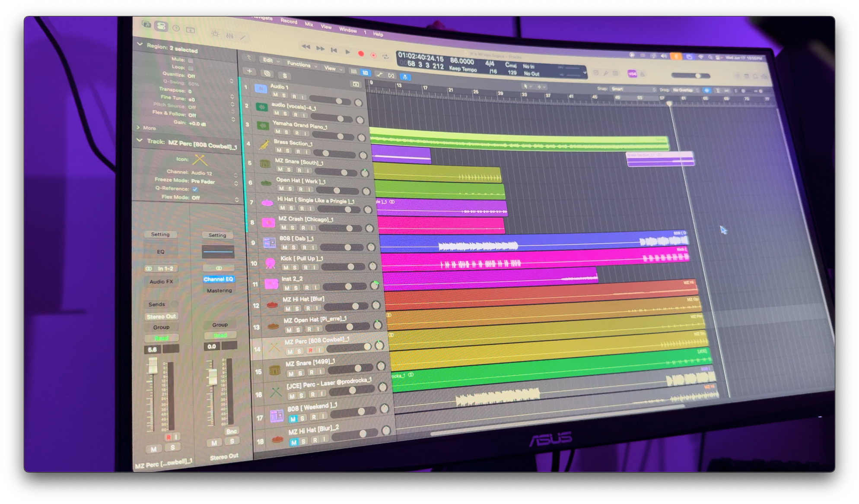Click the Rewind transport button

(x=305, y=47)
